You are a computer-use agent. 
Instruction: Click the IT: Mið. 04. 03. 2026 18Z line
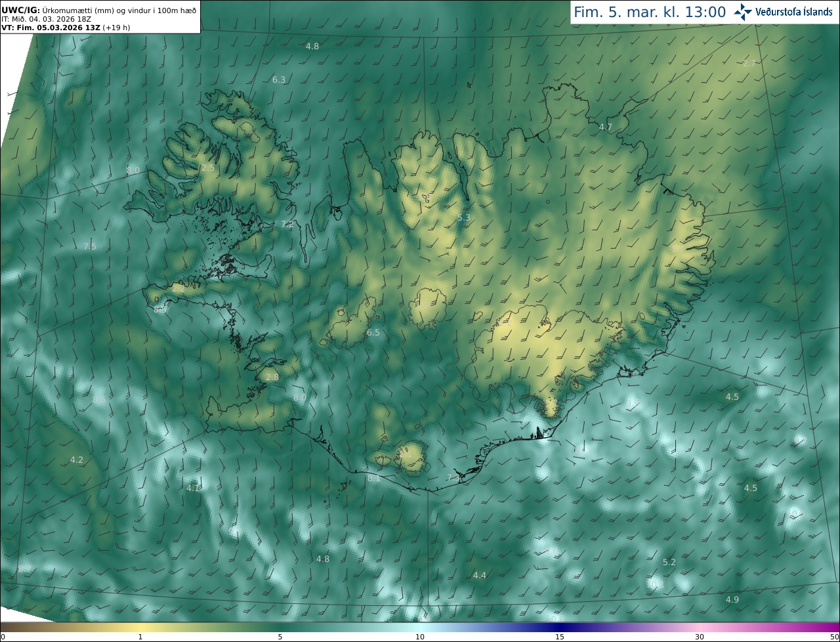[46, 19]
